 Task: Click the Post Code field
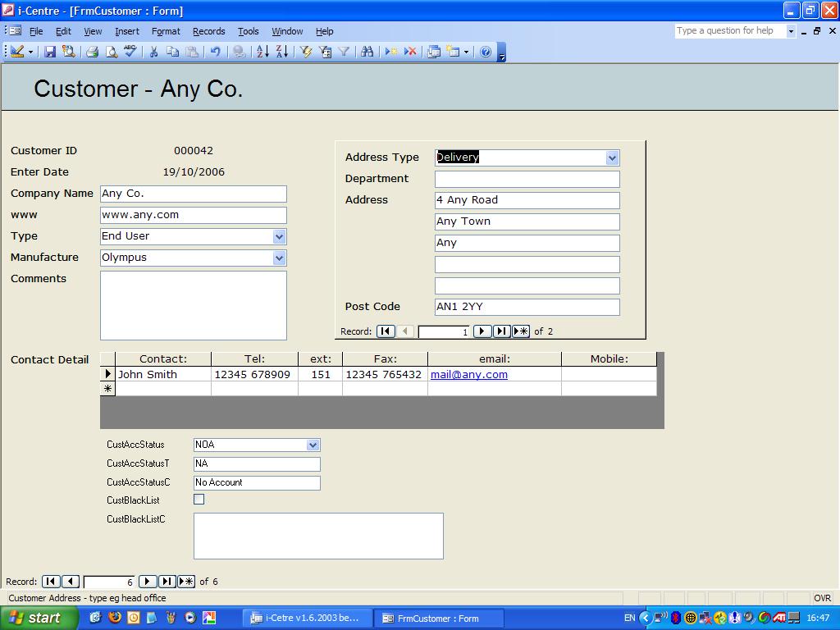(527, 307)
